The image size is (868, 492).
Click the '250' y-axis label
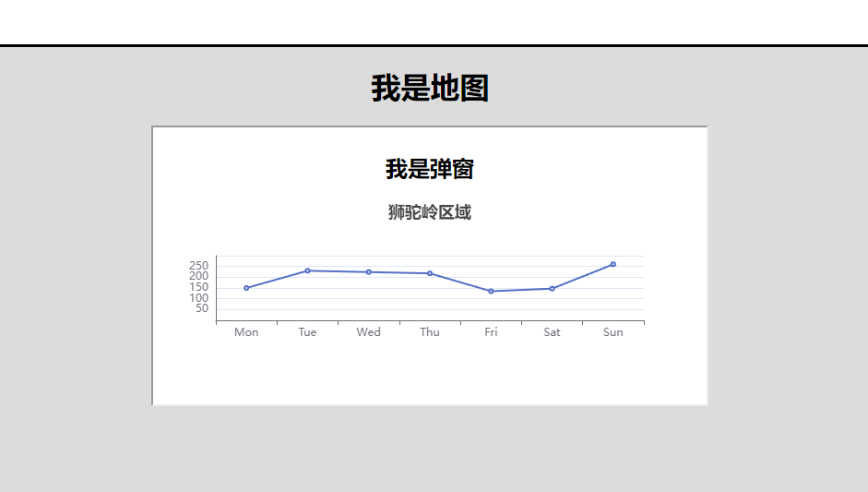198,266
